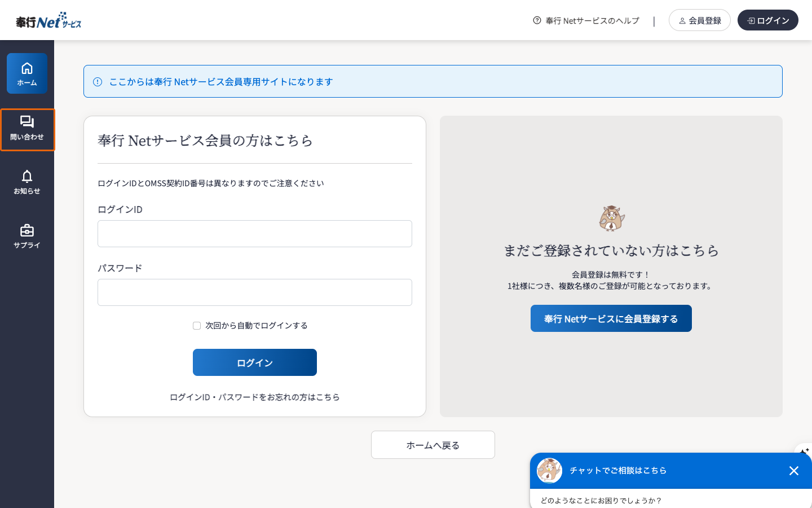
Task: Click the ログイン submit button
Action: (254, 362)
